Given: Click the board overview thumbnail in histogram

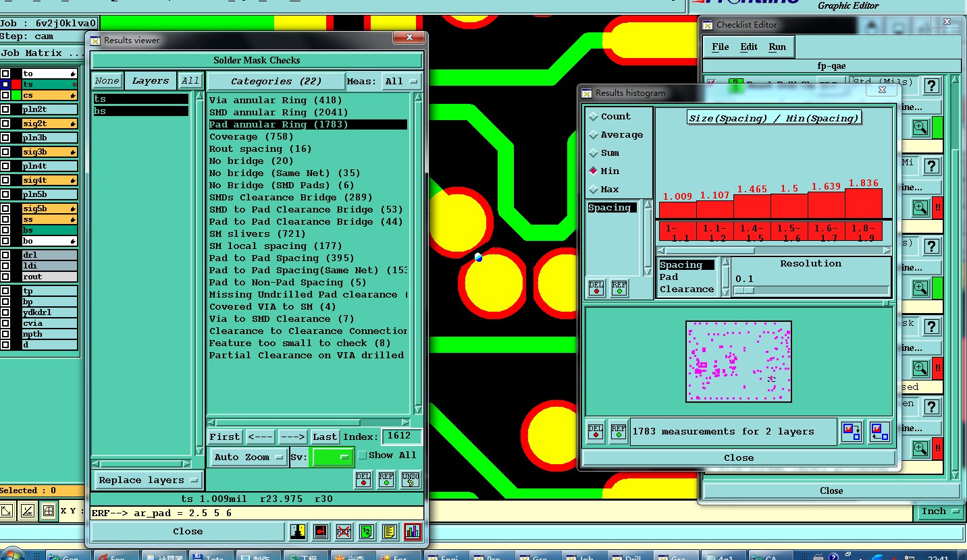Looking at the screenshot, I should 739,362.
